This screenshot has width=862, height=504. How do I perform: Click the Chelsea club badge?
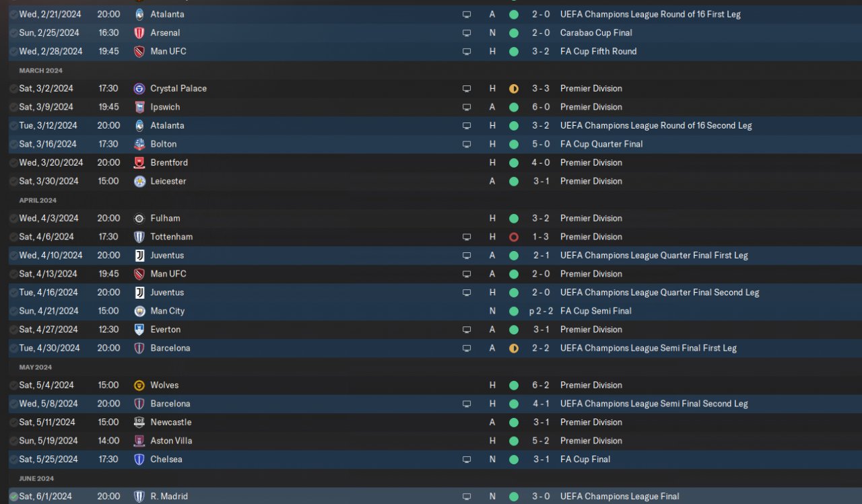[x=139, y=460]
